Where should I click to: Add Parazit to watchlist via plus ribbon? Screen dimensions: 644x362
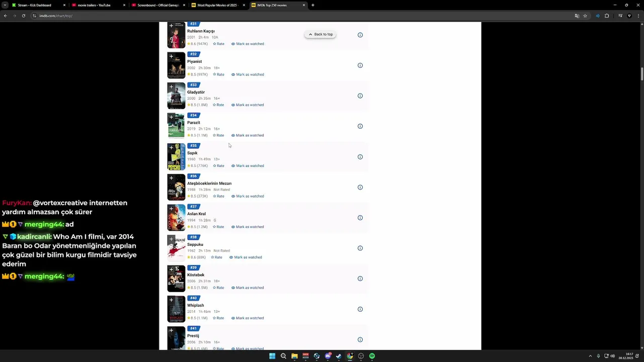pyautogui.click(x=171, y=117)
